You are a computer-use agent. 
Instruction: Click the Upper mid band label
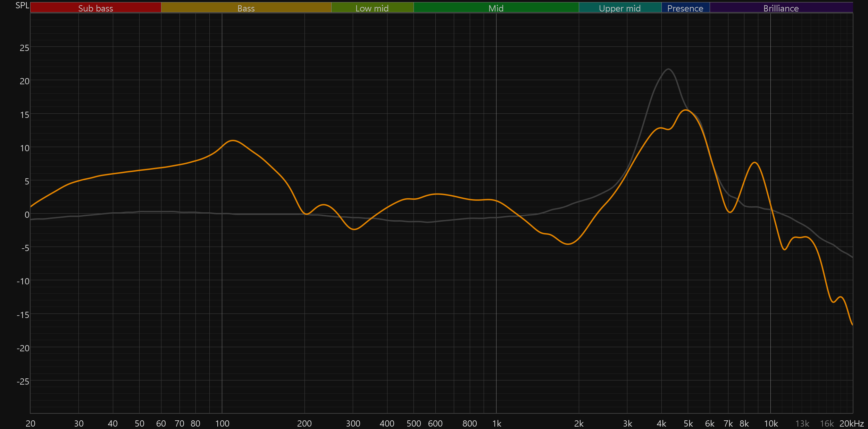point(620,8)
